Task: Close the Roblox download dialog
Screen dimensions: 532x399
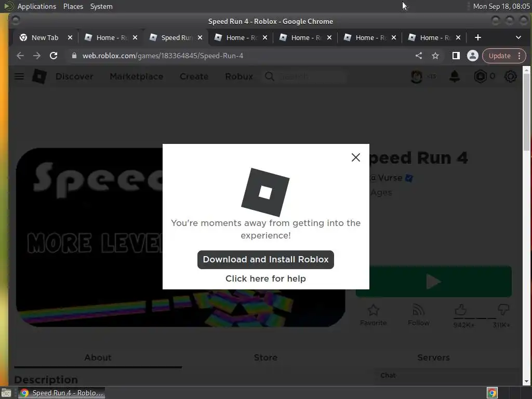Action: click(x=355, y=157)
